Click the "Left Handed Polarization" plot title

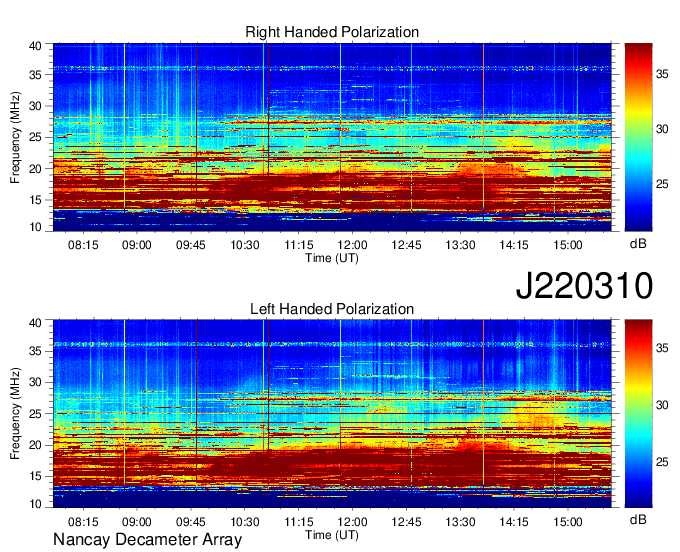point(332,309)
